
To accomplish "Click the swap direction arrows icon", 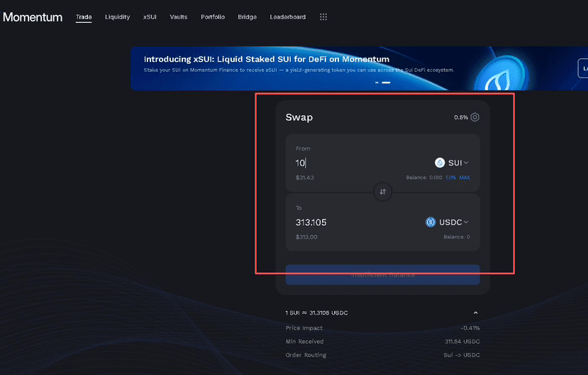I will coord(382,192).
